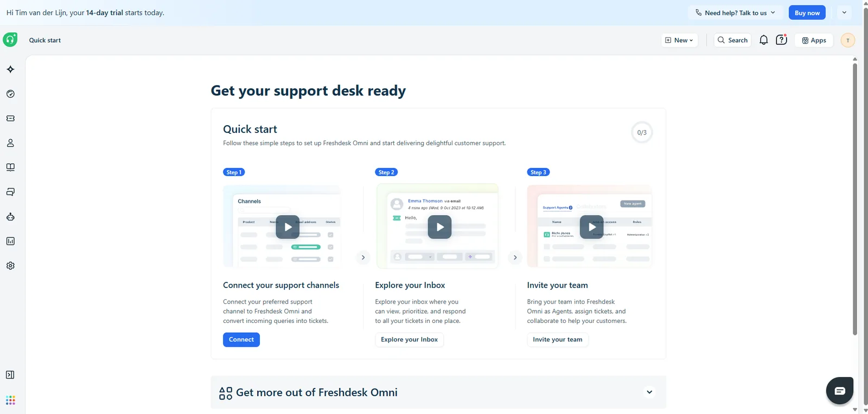Open the notifications bell icon
This screenshot has height=414, width=868.
(763, 40)
